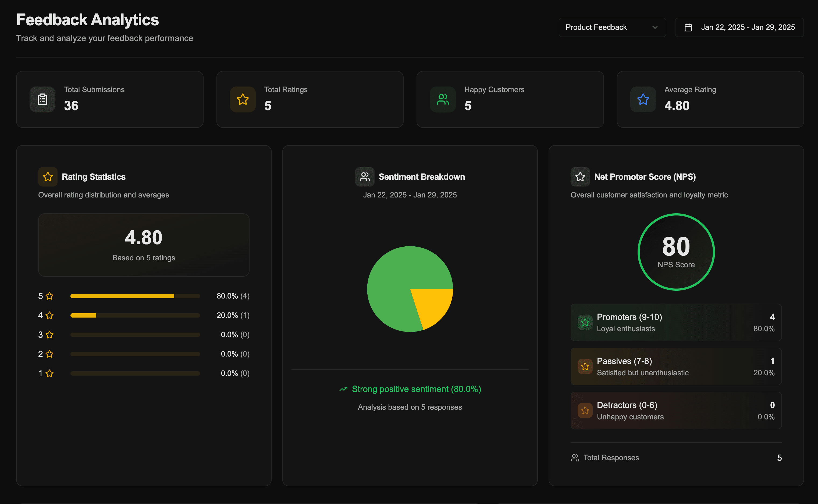Click the 5-star rating progress bar

click(x=135, y=296)
